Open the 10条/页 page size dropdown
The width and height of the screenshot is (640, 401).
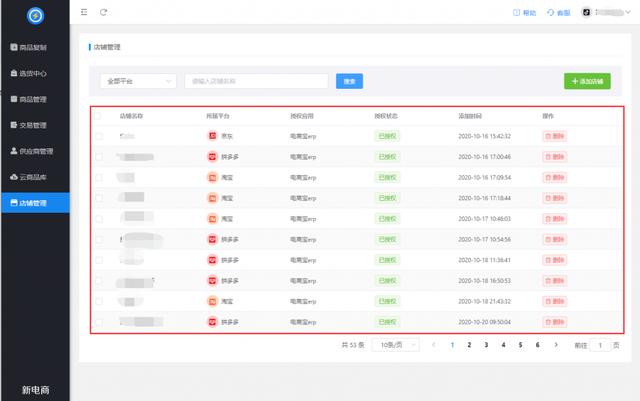[396, 345]
